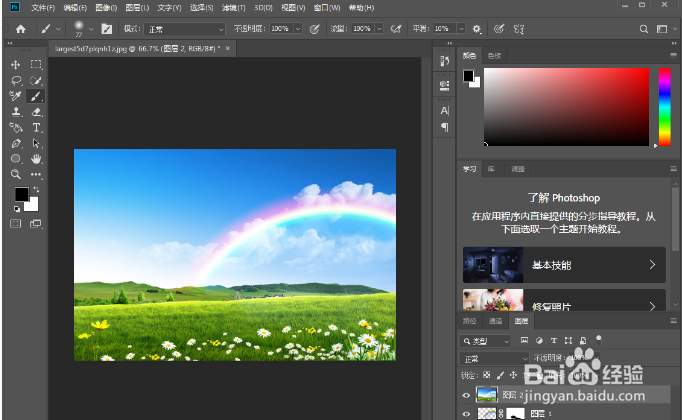Open smoothing options gear icon
This screenshot has width=682, height=420.
(477, 29)
